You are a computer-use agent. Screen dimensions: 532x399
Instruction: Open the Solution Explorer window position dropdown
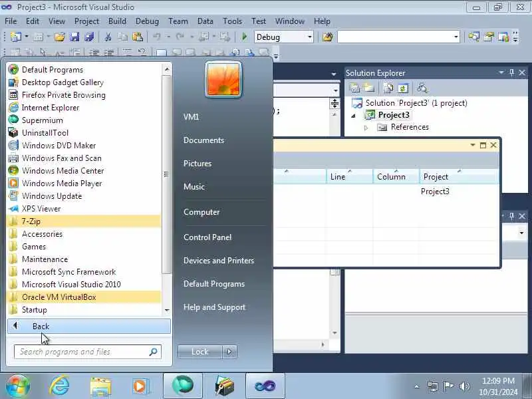[501, 72]
